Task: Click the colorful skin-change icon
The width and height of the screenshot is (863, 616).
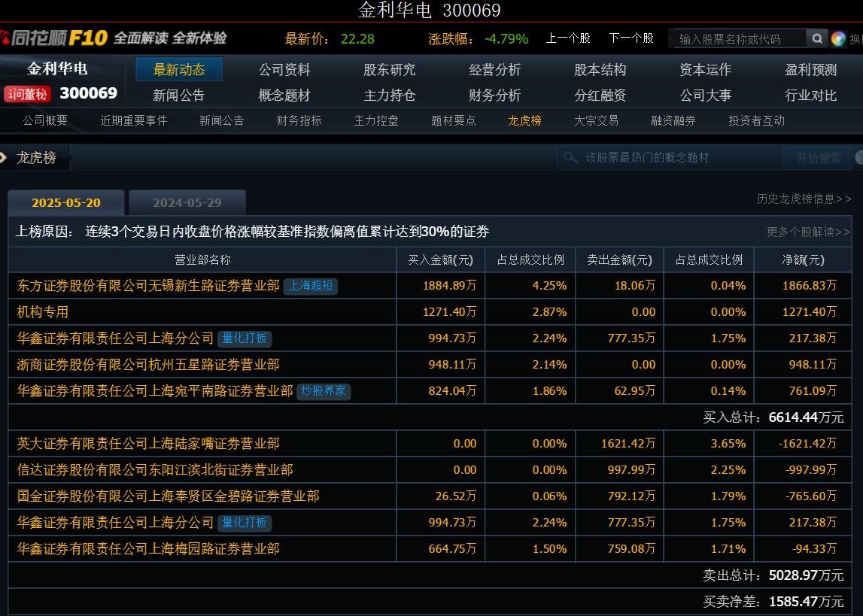Action: 838,38
